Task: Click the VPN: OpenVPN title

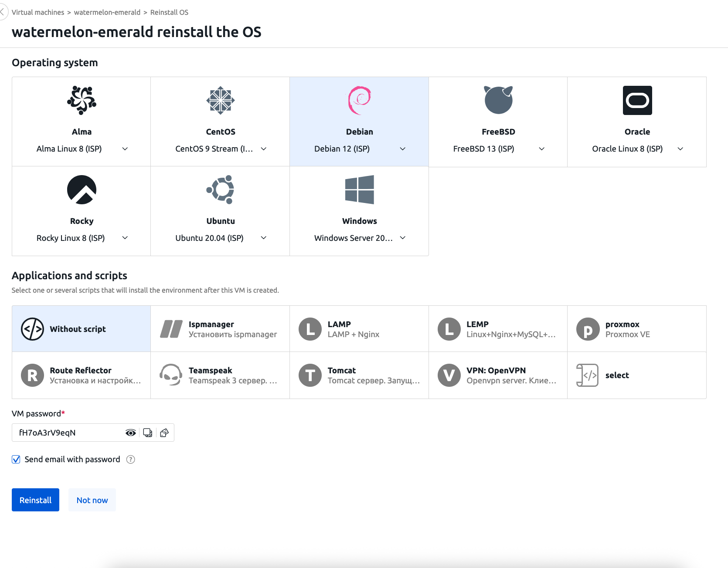Action: [x=496, y=371]
